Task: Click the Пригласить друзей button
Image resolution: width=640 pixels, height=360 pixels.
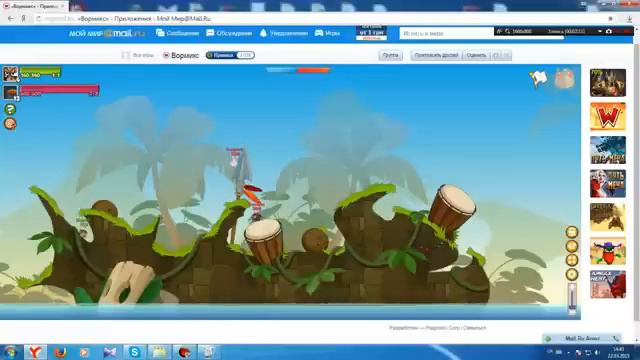Action: tap(436, 55)
